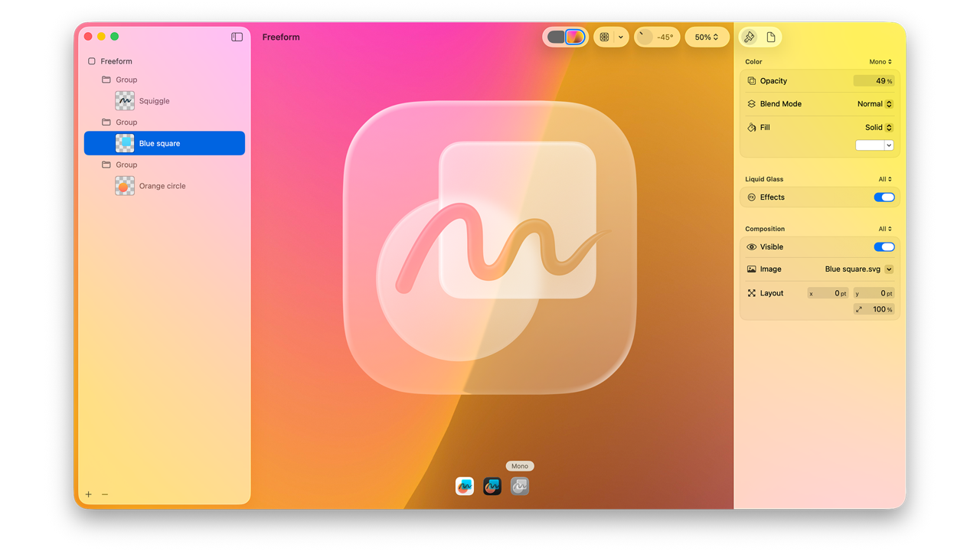Screen dimensions: 980x551
Task: Click the Freeform window title
Action: click(x=281, y=37)
